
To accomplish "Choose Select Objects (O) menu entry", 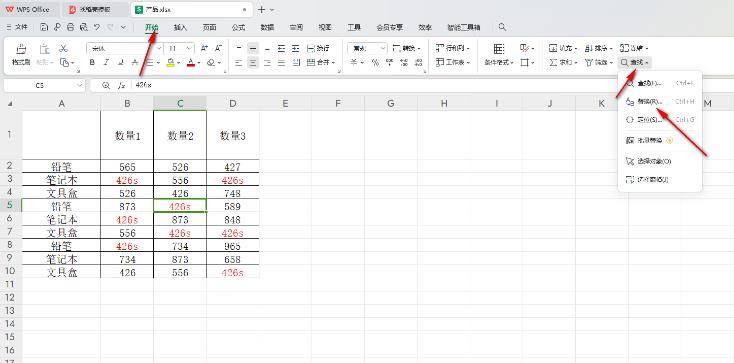I will click(660, 161).
